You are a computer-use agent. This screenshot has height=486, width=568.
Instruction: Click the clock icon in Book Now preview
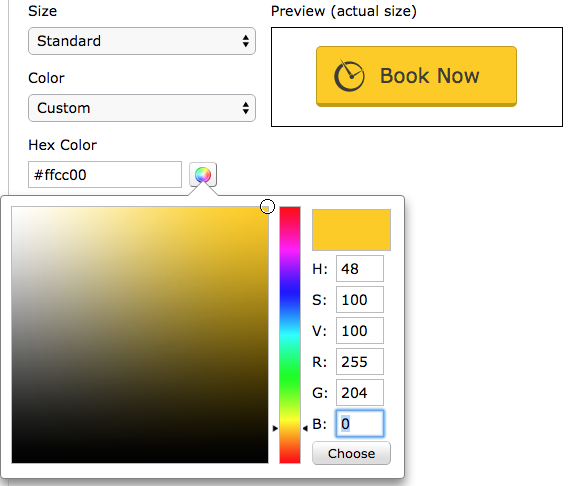pyautogui.click(x=349, y=76)
